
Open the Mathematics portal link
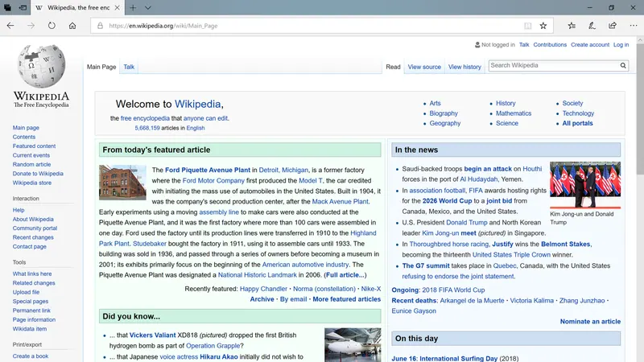pyautogui.click(x=514, y=113)
